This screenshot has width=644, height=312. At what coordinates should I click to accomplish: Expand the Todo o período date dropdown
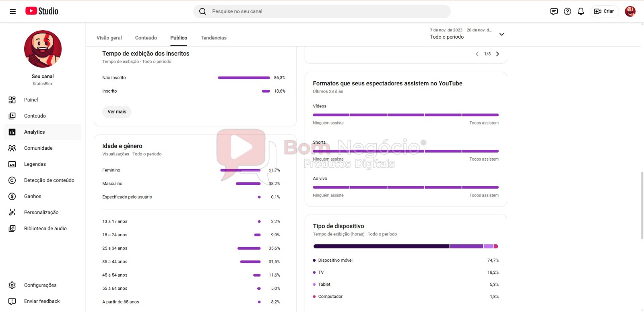tap(502, 34)
